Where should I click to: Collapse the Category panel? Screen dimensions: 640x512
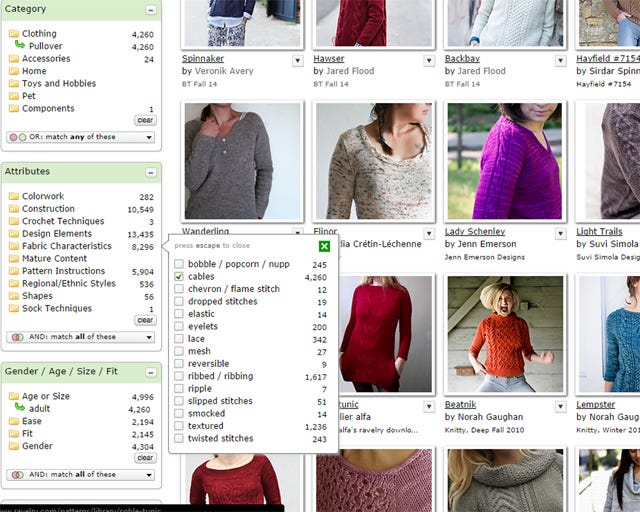tap(151, 10)
